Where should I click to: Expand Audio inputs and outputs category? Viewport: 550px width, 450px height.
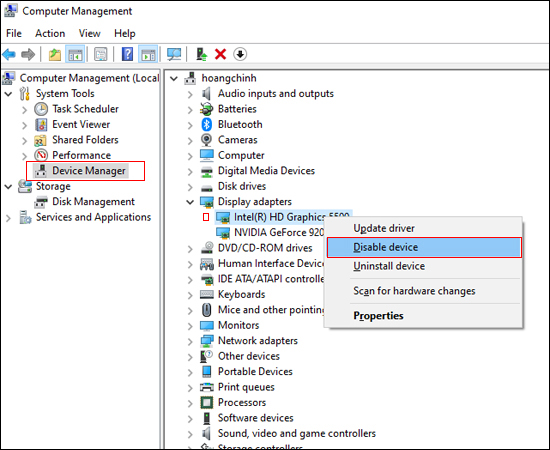click(x=190, y=94)
